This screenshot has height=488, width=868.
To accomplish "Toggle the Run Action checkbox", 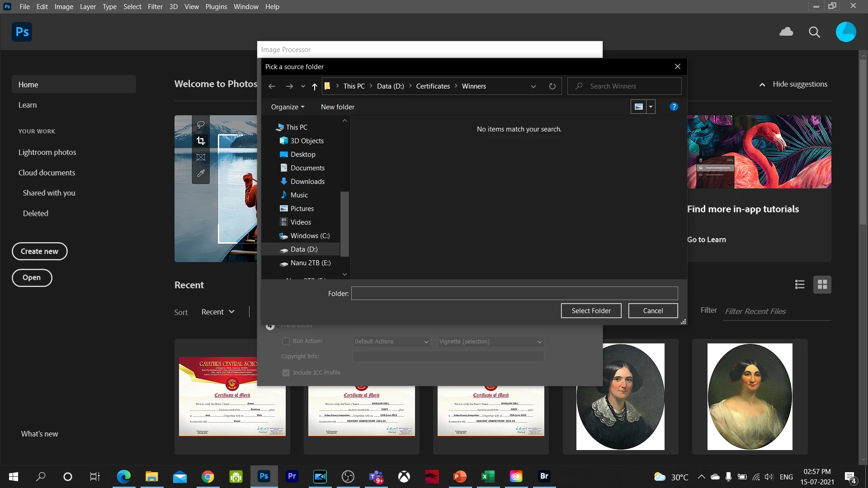I will 286,341.
